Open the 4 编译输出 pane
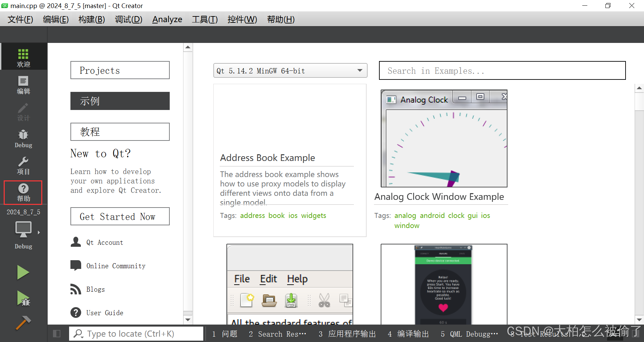Viewport: 644px width, 342px height. point(408,334)
